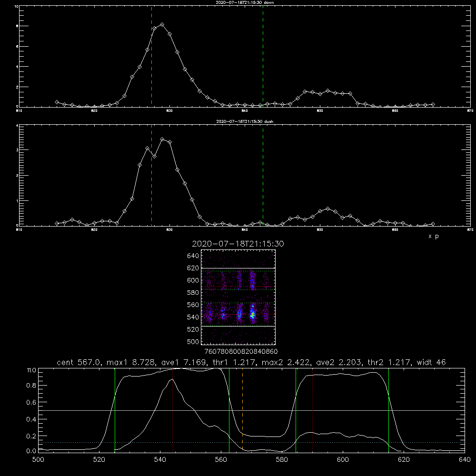Click the '620' y-axis label beside the spectral image
This screenshot has height=476, width=476.
(x=193, y=268)
